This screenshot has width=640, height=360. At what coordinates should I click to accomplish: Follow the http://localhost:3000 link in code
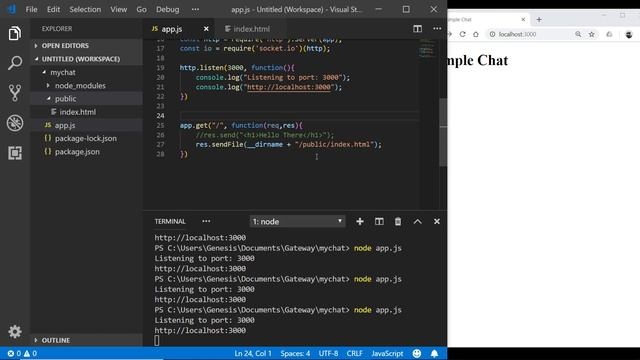(289, 87)
